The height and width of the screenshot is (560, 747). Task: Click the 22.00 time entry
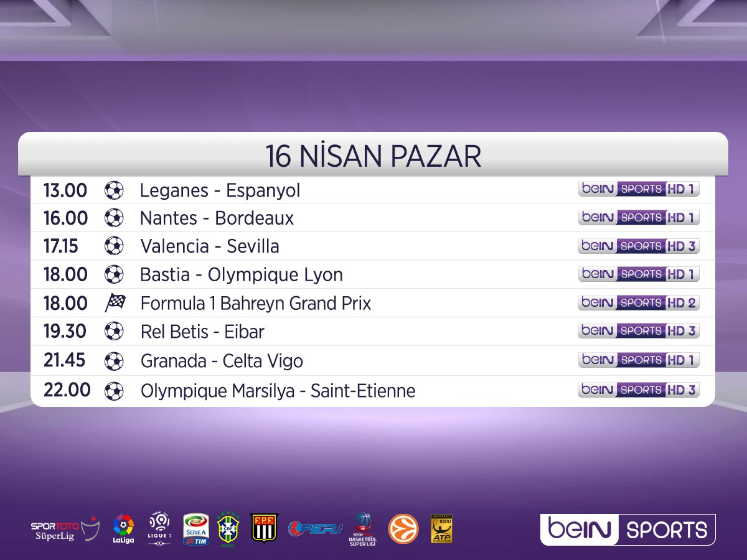click(67, 391)
